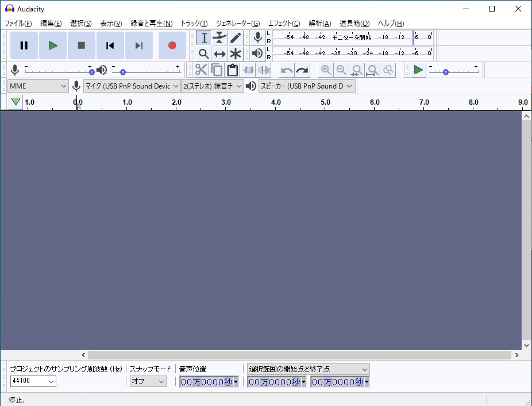Skip to start of the project
The height and width of the screenshot is (406, 532).
pyautogui.click(x=110, y=45)
